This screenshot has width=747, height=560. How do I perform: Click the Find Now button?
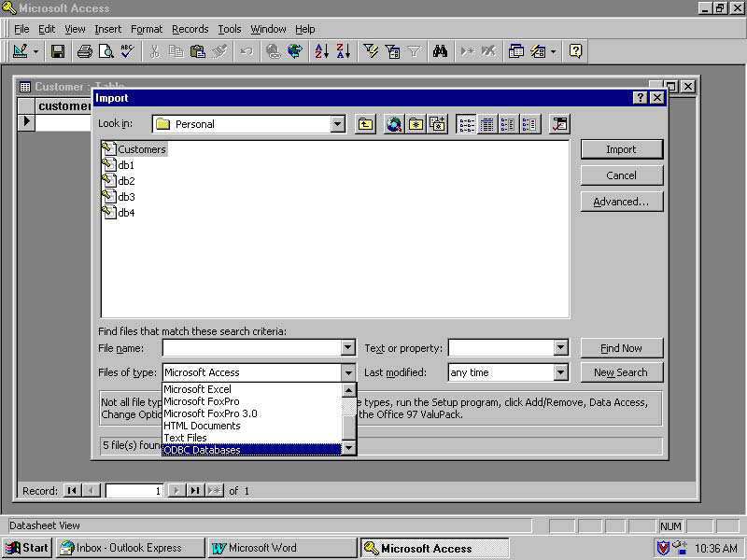(x=622, y=348)
